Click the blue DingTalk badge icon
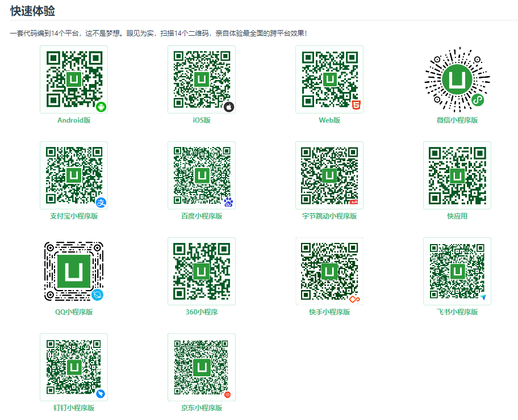The image size is (518, 420). (x=101, y=394)
